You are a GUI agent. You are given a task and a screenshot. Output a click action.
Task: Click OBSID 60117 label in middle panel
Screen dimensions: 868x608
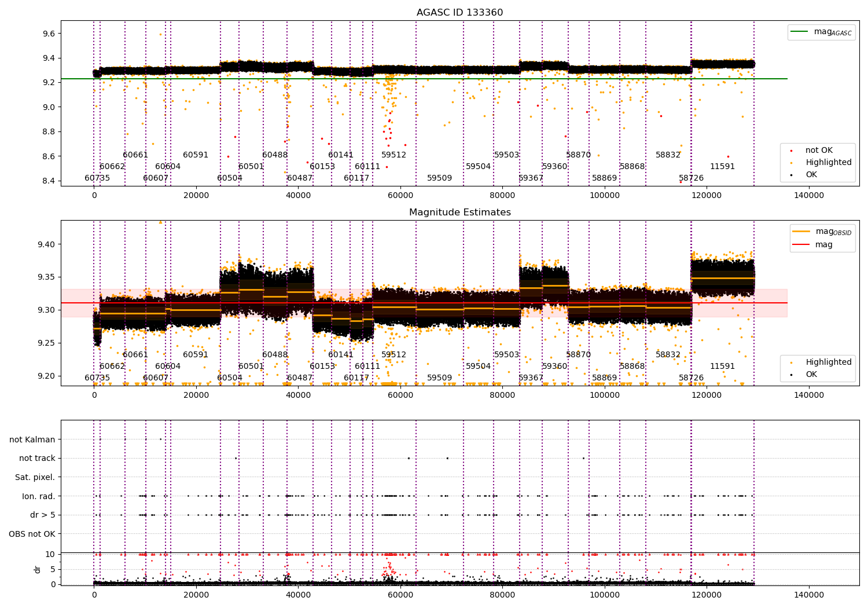356,378
